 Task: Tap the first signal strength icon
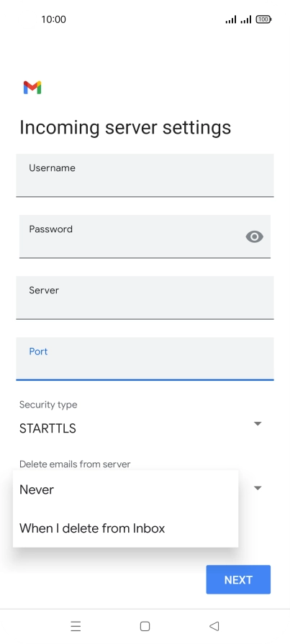point(231,19)
